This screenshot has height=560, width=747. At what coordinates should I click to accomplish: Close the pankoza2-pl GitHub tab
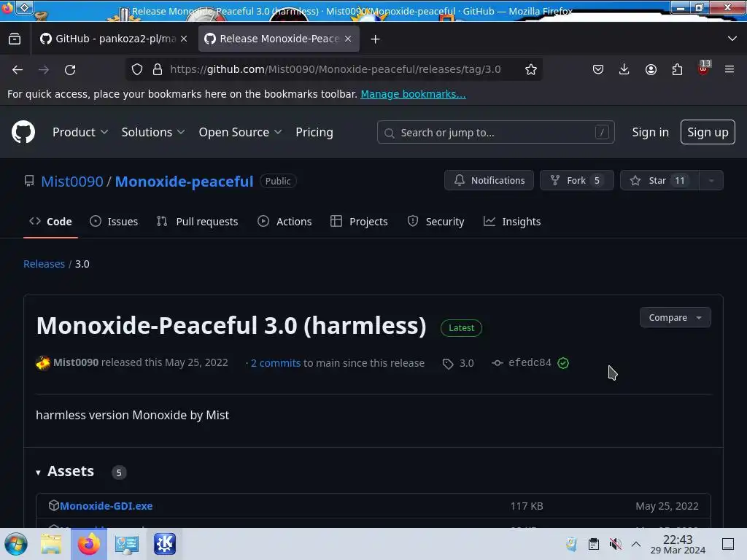tap(184, 39)
